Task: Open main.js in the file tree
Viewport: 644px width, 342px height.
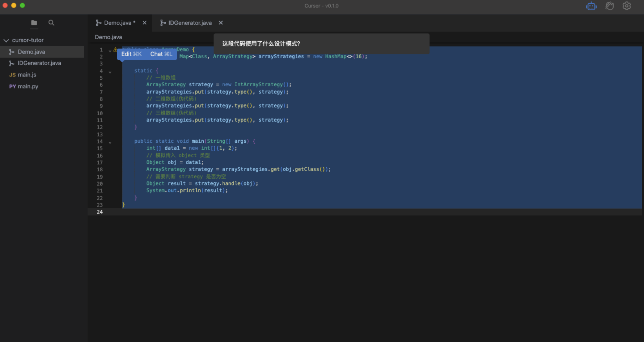Action: [42, 75]
